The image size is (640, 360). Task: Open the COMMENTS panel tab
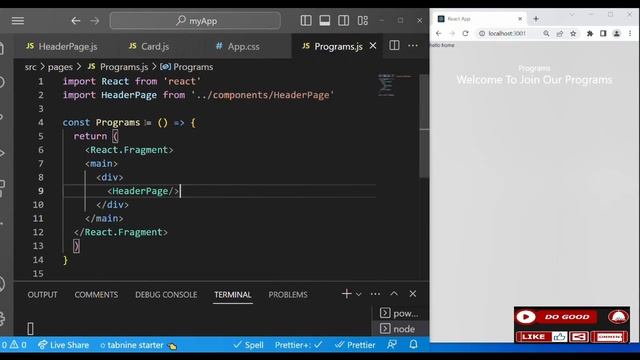pyautogui.click(x=96, y=295)
